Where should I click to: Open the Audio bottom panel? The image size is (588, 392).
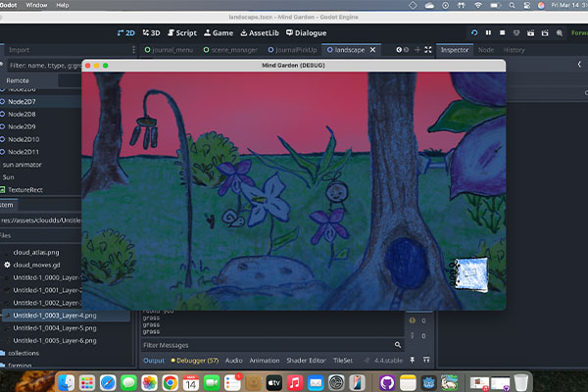[233, 361]
